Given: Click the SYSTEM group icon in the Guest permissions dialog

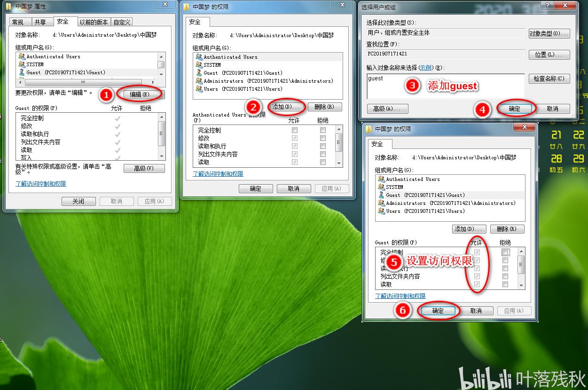Looking at the screenshot, I should pyautogui.click(x=381, y=187).
